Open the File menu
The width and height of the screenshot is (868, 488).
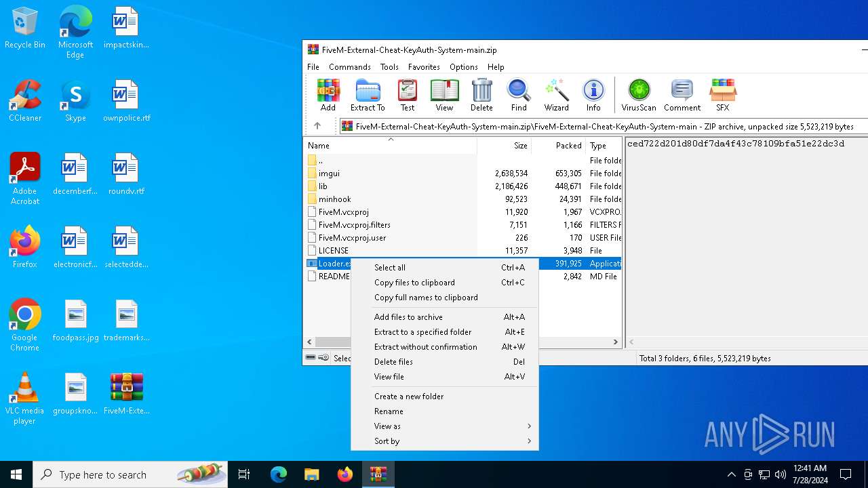pos(313,67)
